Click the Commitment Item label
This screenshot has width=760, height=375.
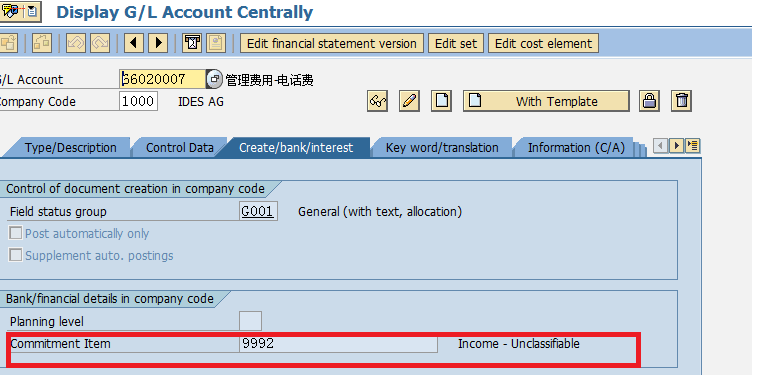(x=61, y=344)
